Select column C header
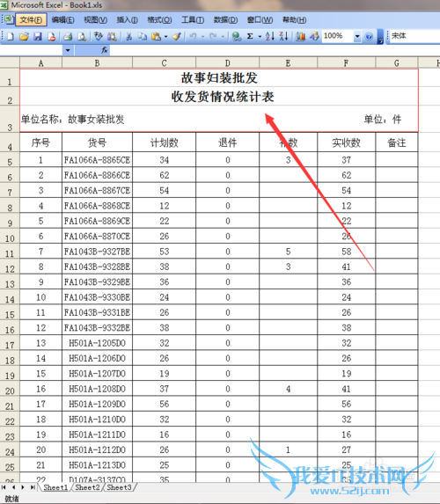 164,62
